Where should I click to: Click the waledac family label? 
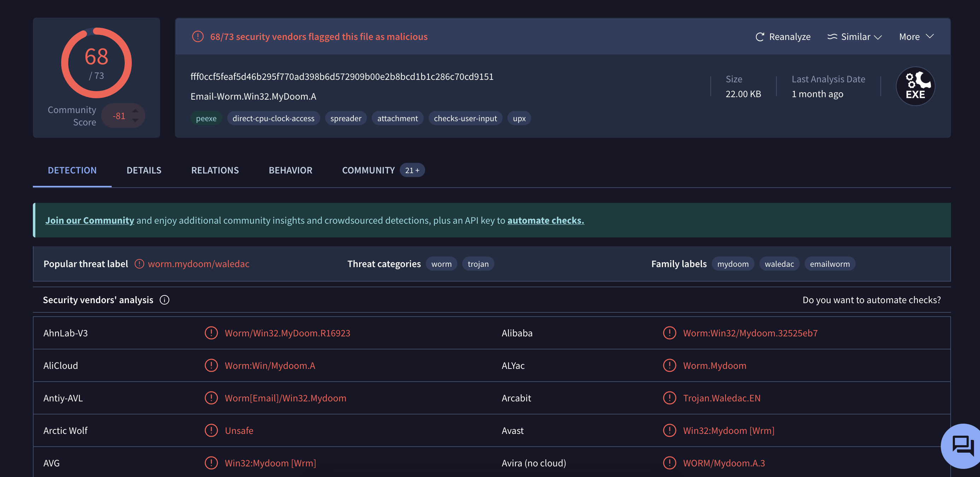pyautogui.click(x=779, y=264)
